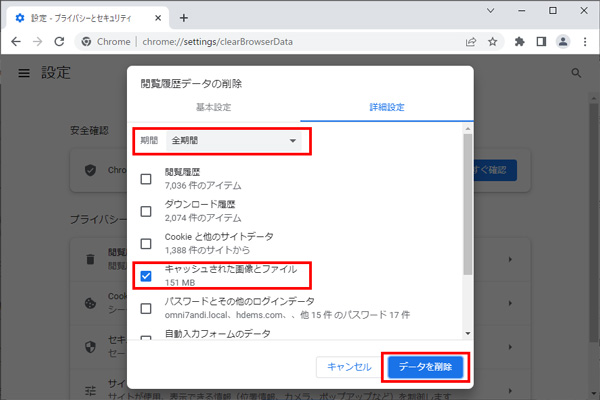
Task: Click the データを削除 button
Action: coord(426,367)
